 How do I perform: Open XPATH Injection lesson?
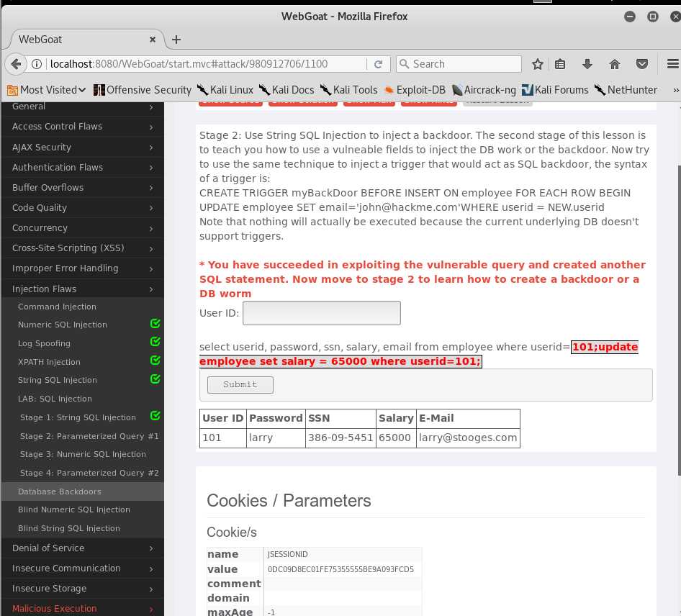pos(49,362)
